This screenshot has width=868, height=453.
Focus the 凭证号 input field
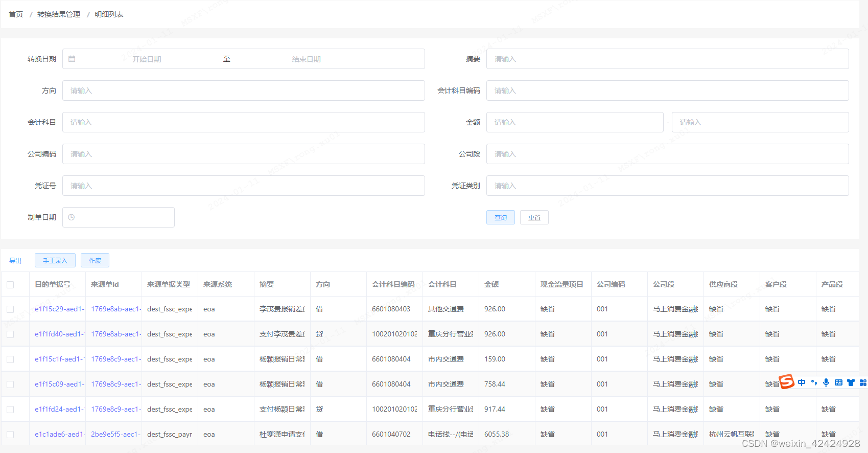click(243, 186)
